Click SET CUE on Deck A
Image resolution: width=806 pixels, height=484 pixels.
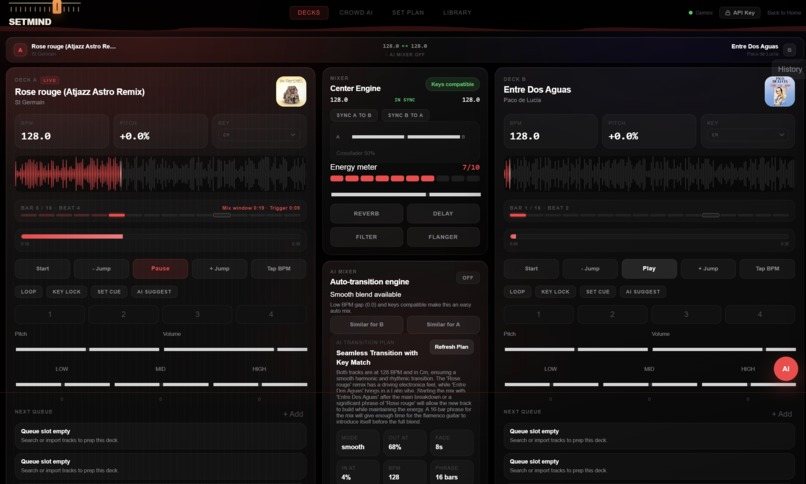pyautogui.click(x=109, y=292)
